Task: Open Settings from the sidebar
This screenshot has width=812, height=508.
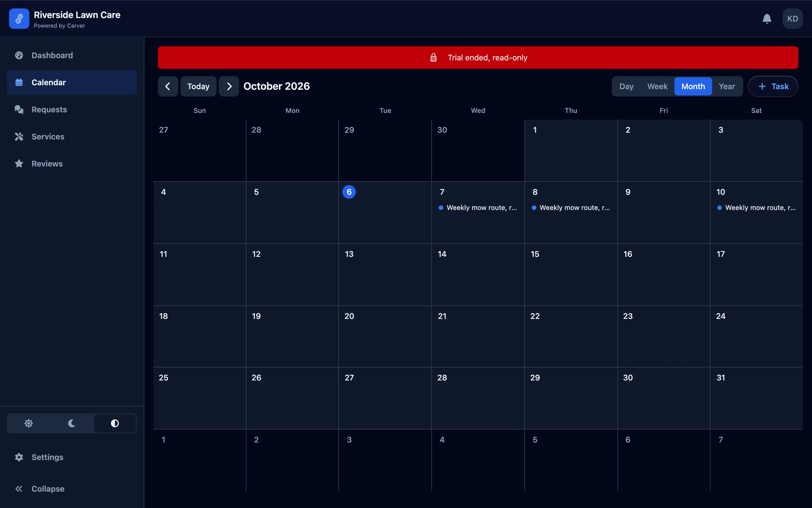Action: pyautogui.click(x=72, y=457)
